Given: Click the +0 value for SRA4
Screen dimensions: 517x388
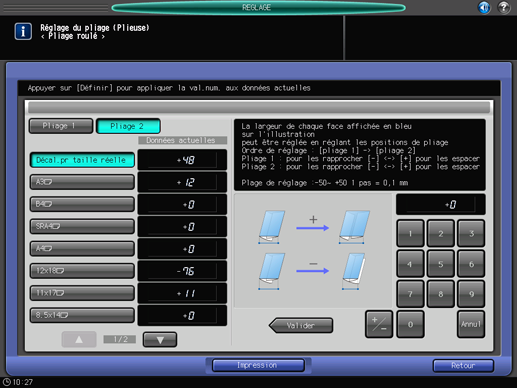Looking at the screenshot, I should tap(182, 227).
